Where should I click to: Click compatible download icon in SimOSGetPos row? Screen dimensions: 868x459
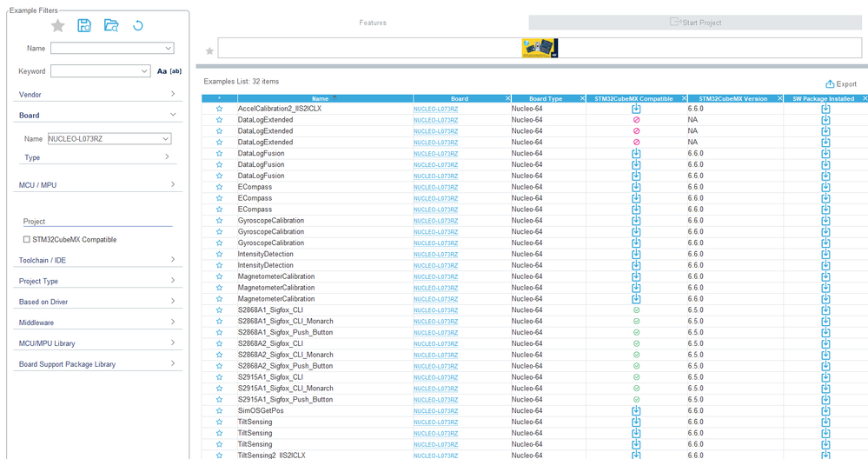636,411
